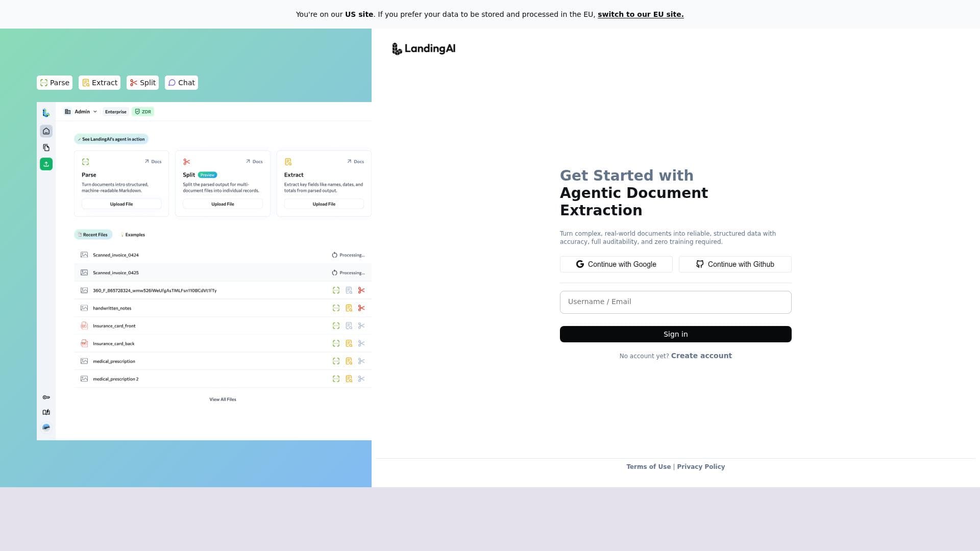Click the extract icon for the 360_F file
The width and height of the screenshot is (980, 551).
pos(349,291)
